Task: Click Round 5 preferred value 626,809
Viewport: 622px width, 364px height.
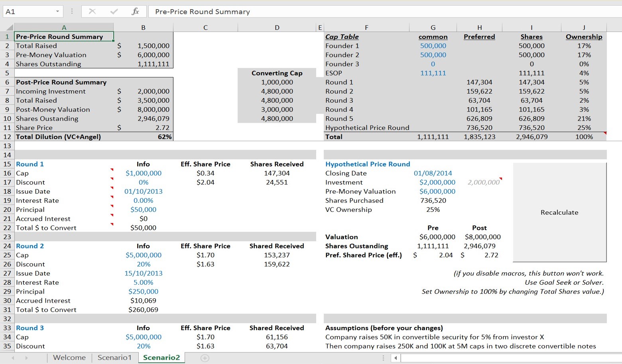Action: click(480, 119)
